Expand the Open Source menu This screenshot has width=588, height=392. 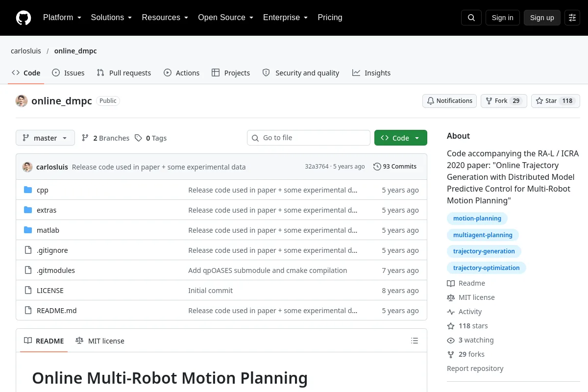[225, 18]
